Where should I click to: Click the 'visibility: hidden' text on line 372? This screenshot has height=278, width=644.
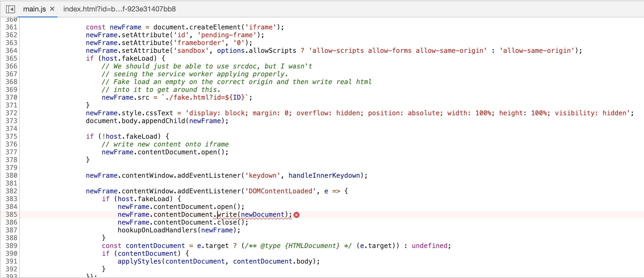coord(591,113)
